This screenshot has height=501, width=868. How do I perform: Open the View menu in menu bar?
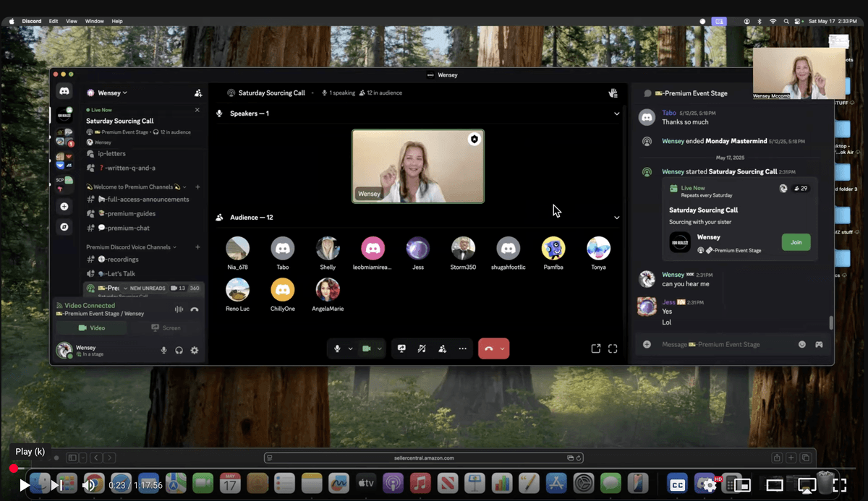tap(72, 21)
